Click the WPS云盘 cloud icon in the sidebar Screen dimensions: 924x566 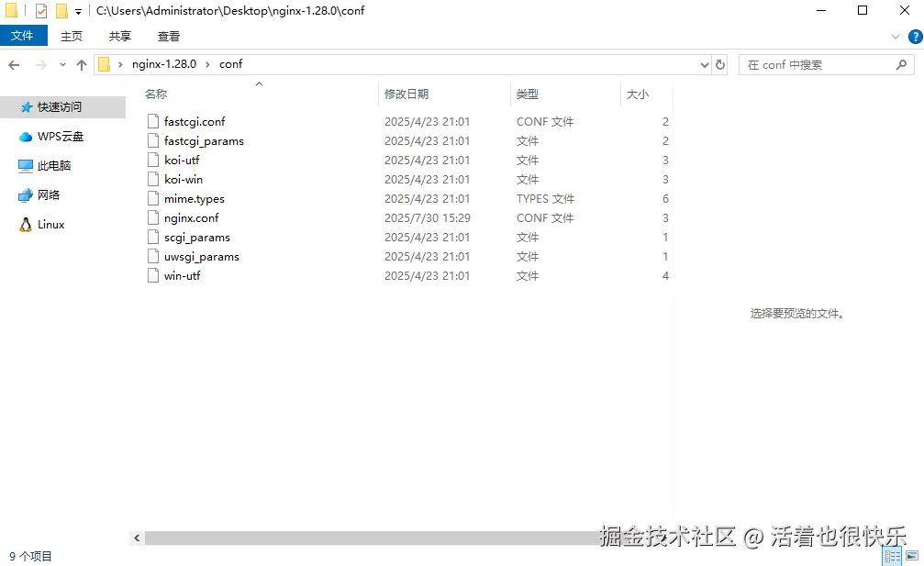[26, 136]
